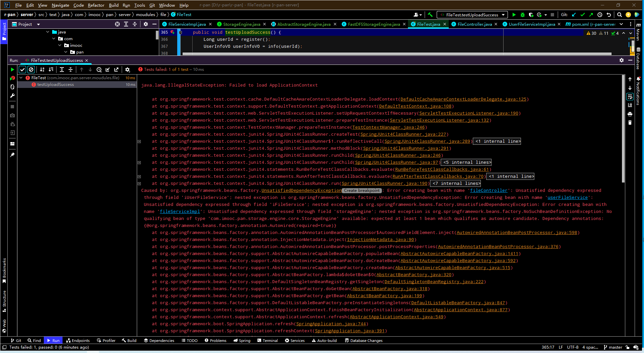Collapse all test results

click(71, 70)
